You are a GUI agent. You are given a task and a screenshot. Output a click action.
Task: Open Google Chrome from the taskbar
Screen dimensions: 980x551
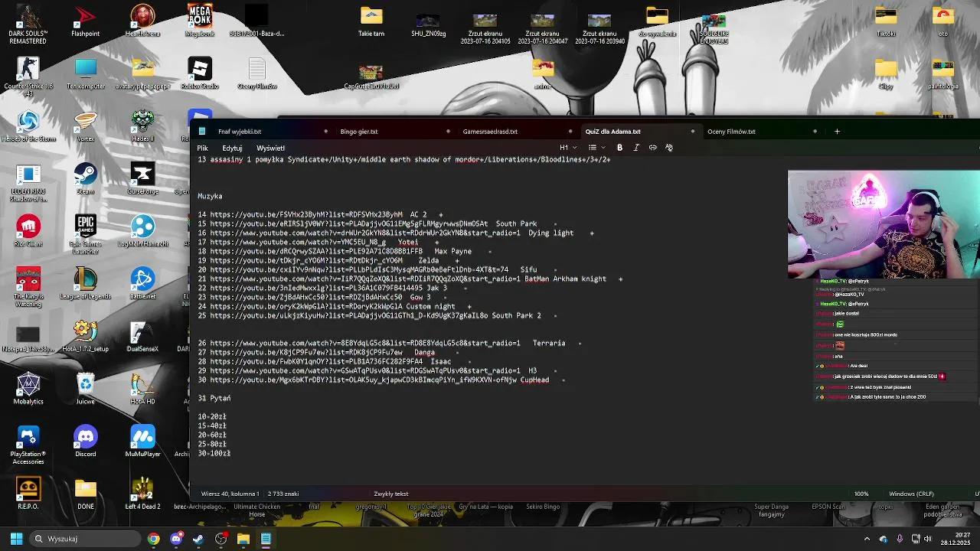(154, 539)
